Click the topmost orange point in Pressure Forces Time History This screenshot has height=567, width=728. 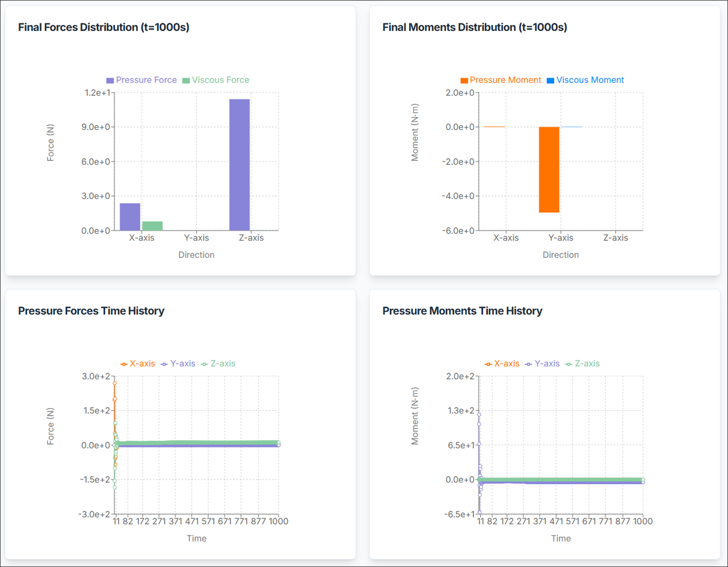click(115, 383)
